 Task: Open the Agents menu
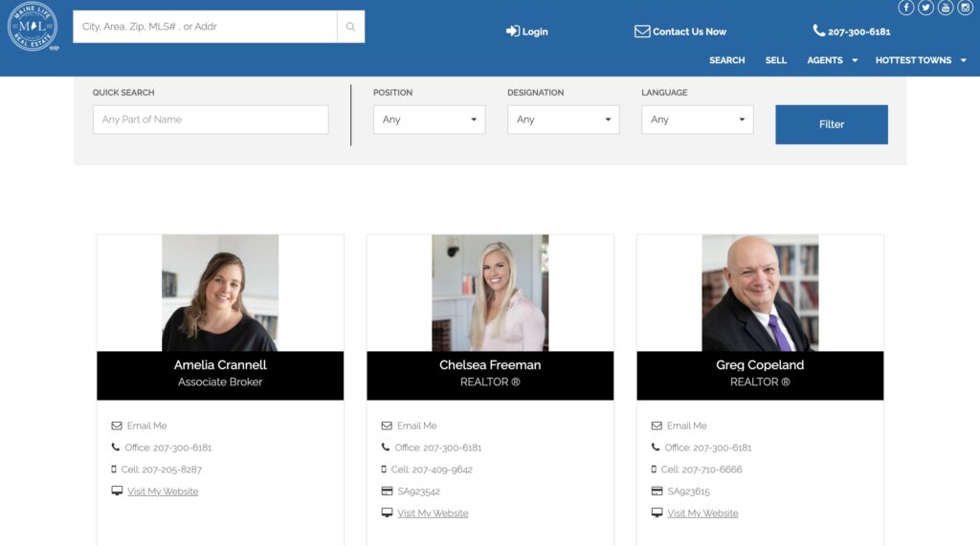click(832, 60)
